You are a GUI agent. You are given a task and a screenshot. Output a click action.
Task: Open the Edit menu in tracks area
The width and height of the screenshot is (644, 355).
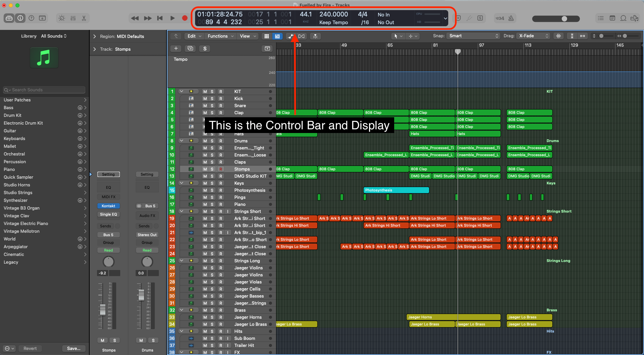pyautogui.click(x=194, y=36)
